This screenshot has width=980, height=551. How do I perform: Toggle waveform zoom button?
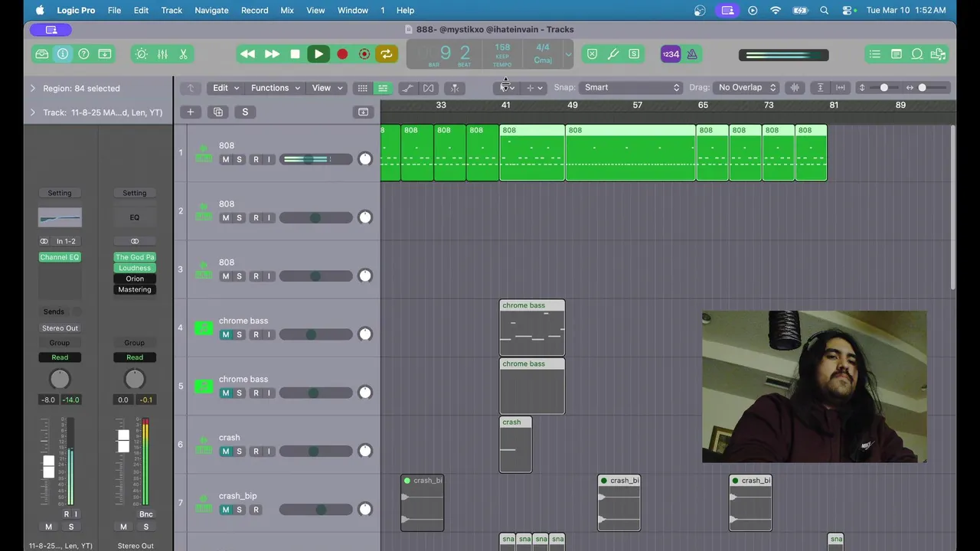795,87
